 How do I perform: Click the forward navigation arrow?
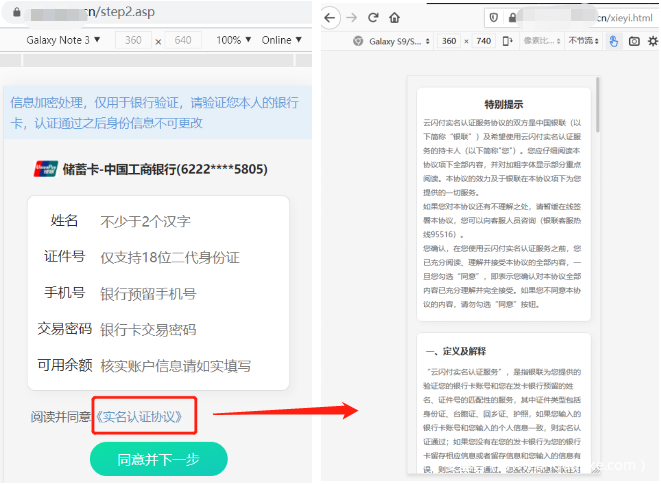tap(351, 17)
